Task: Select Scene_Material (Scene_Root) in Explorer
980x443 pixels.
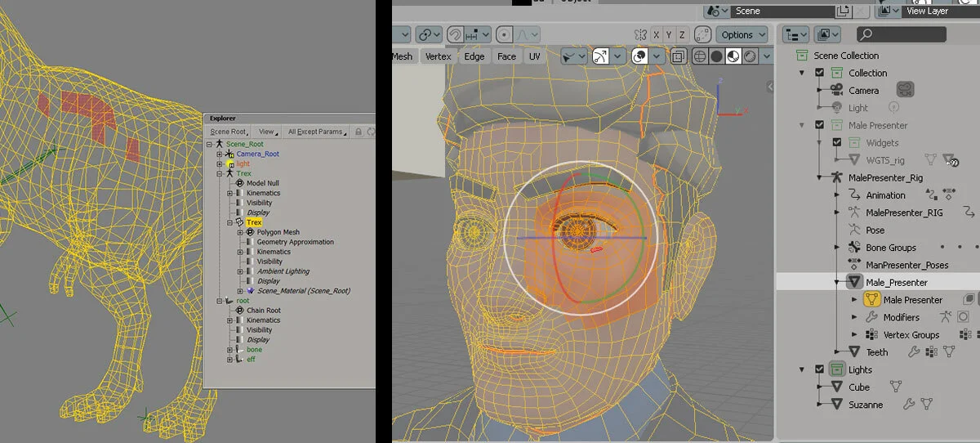Action: tap(304, 291)
